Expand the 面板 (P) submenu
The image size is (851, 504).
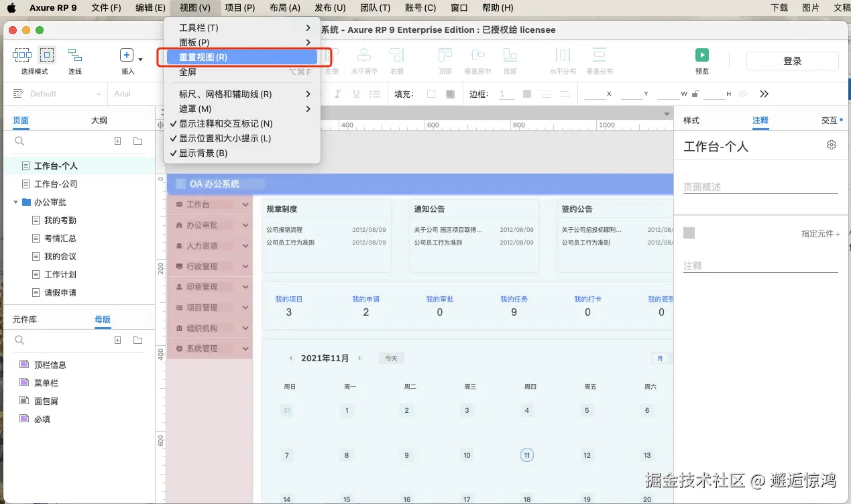coord(242,43)
